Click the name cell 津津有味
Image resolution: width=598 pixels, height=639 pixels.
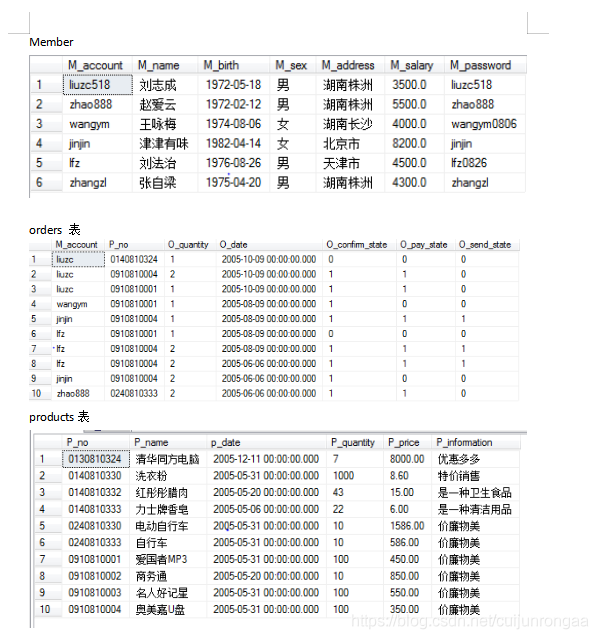[x=164, y=143]
